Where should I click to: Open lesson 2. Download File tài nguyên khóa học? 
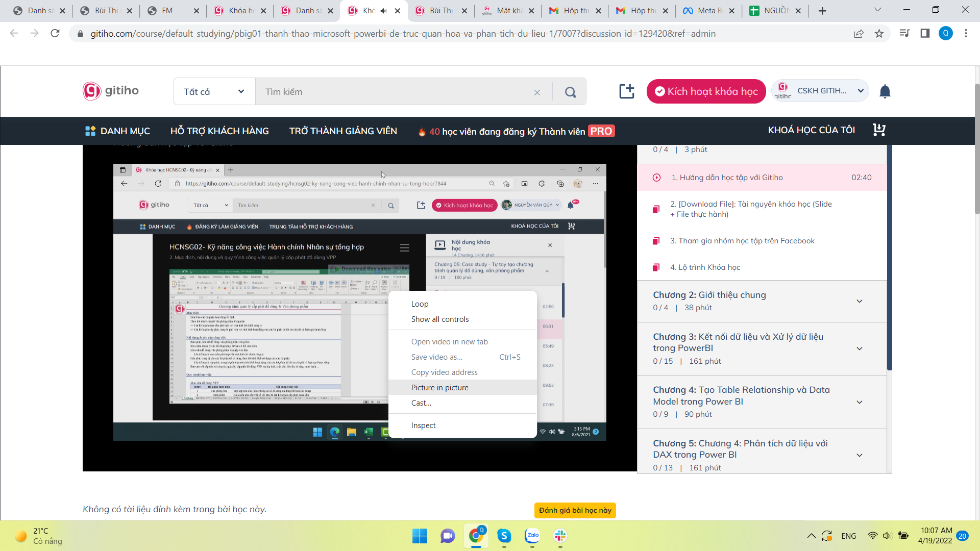point(762,209)
